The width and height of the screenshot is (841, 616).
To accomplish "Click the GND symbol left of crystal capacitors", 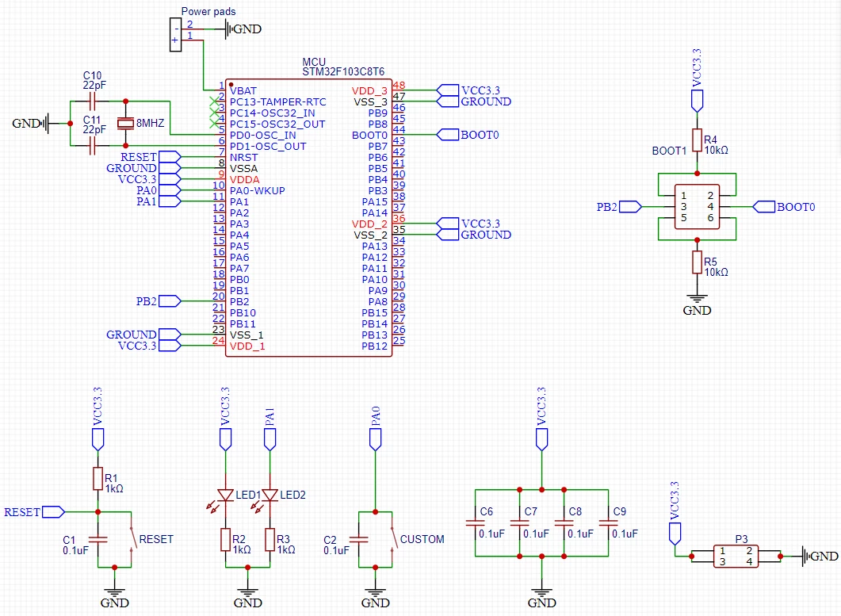I will [32, 124].
